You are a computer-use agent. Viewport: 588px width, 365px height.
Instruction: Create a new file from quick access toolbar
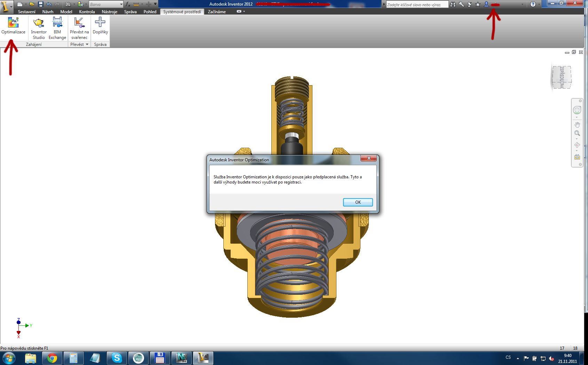pyautogui.click(x=20, y=4)
